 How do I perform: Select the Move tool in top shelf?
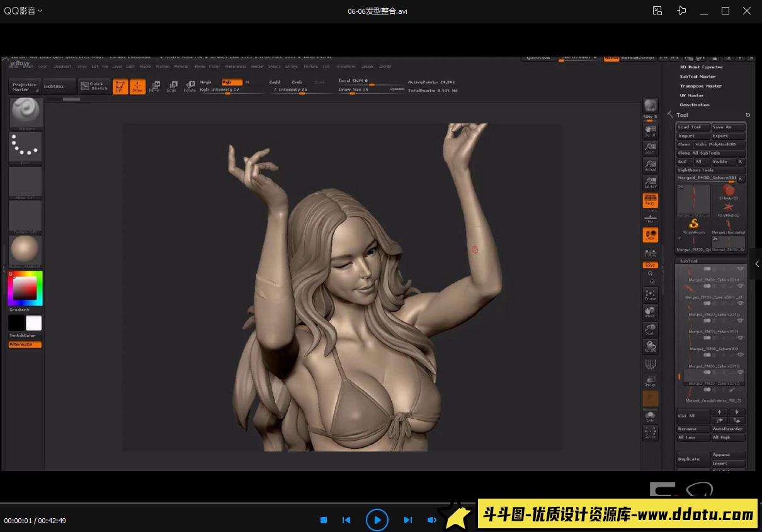(154, 86)
